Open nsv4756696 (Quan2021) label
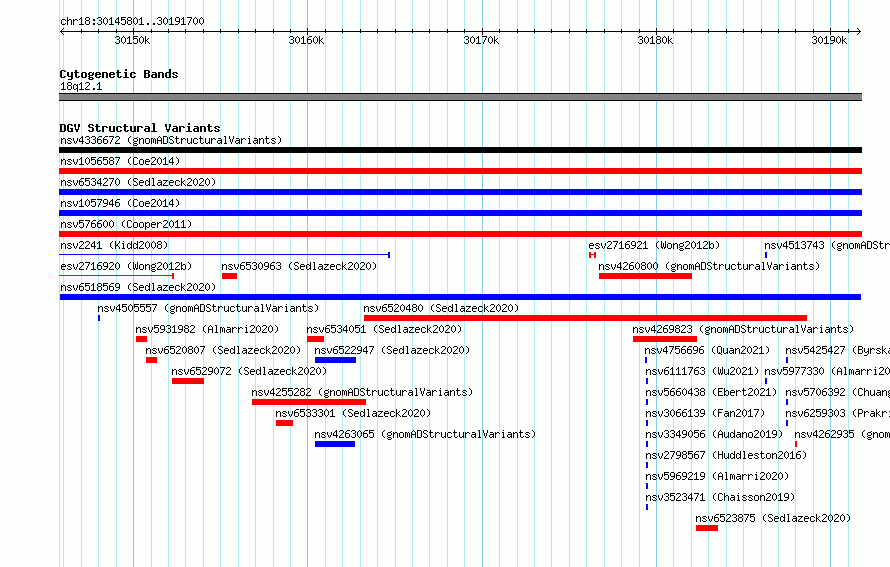 point(707,350)
